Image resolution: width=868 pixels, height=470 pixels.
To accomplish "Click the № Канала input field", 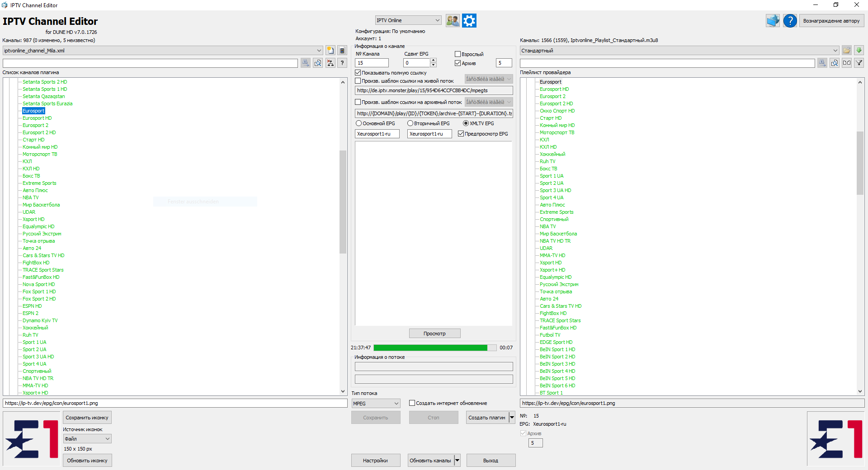I will point(372,63).
